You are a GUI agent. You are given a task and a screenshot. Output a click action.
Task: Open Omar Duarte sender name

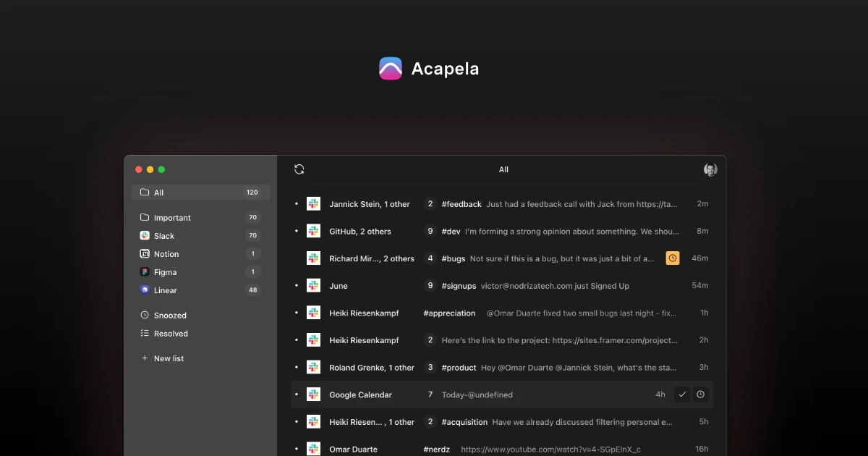(x=353, y=449)
